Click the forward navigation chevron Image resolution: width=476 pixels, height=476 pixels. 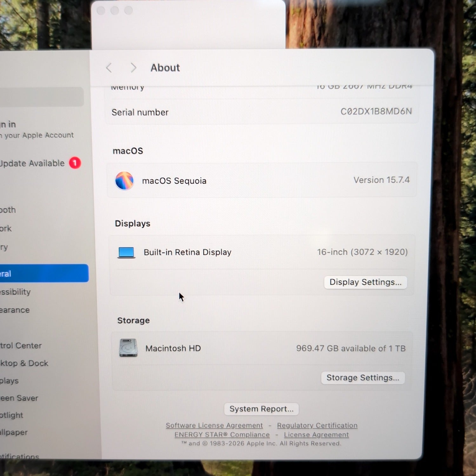(134, 68)
